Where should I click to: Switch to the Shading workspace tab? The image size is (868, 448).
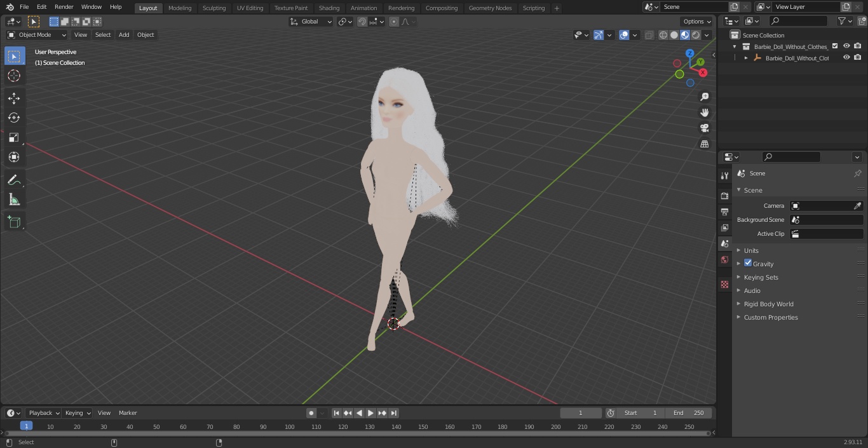click(329, 8)
